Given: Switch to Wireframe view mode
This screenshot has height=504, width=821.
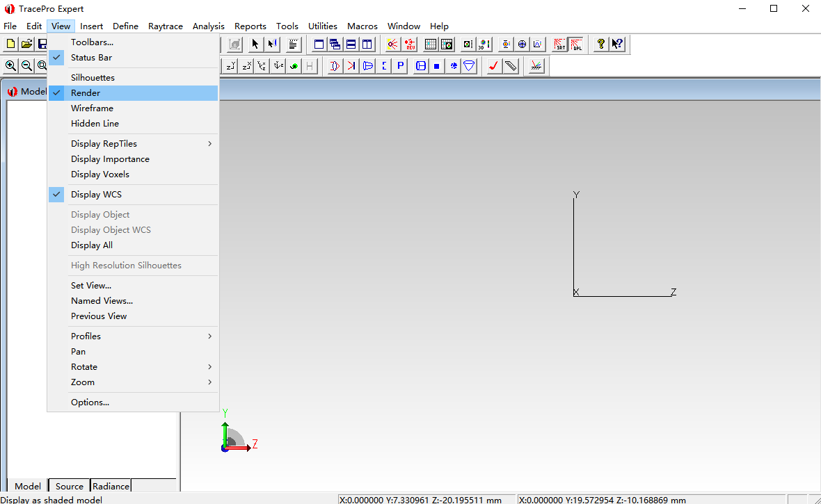Looking at the screenshot, I should pos(133,108).
